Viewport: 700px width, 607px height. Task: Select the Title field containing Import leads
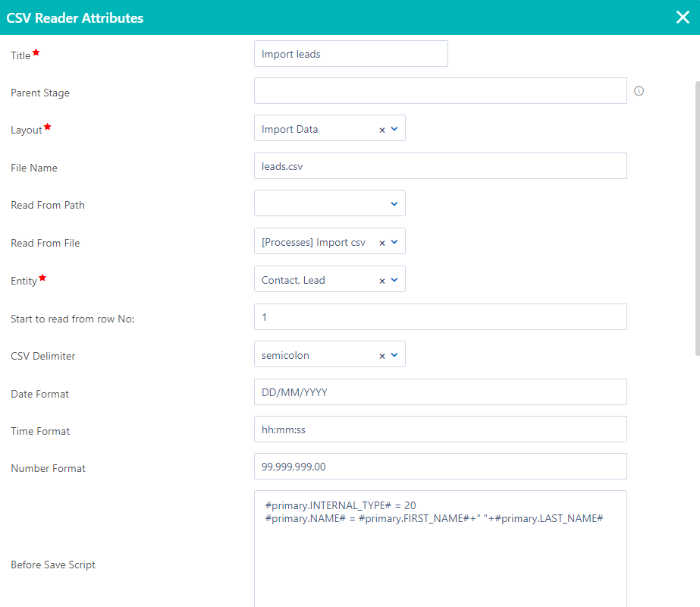(350, 53)
